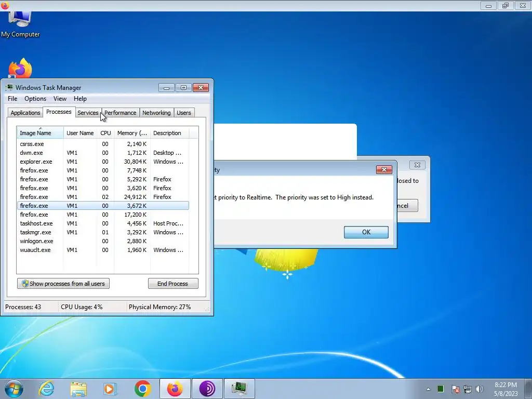Sort by Memory column header
The image size is (532, 399).
click(132, 133)
